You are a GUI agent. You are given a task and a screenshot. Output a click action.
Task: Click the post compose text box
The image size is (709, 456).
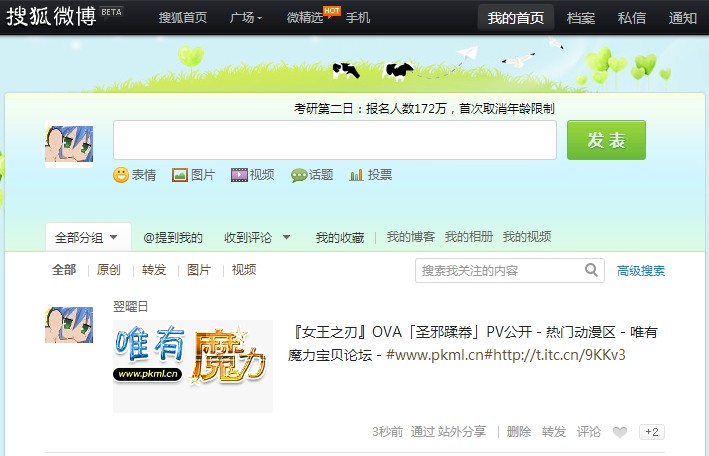tap(334, 140)
